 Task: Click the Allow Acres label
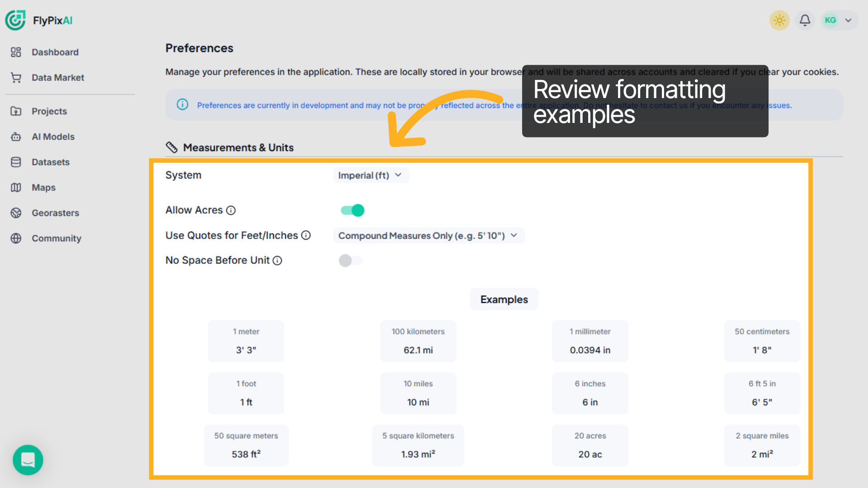pos(194,210)
